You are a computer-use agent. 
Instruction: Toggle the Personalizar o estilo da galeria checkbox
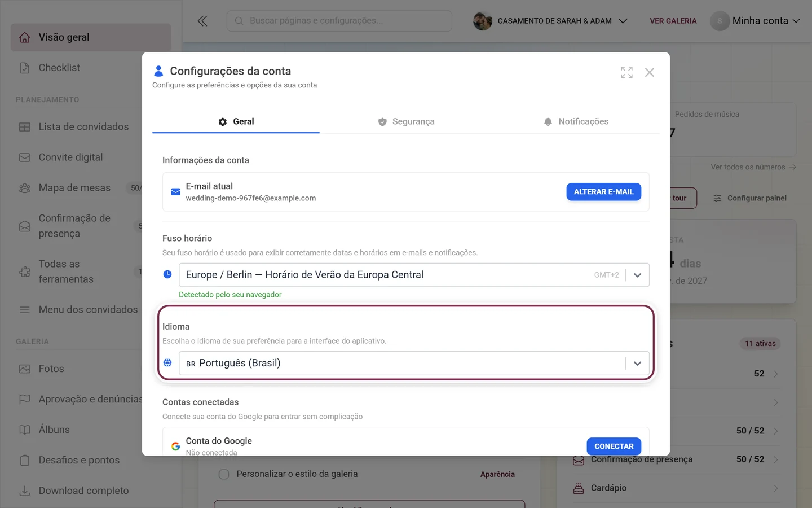(224, 474)
